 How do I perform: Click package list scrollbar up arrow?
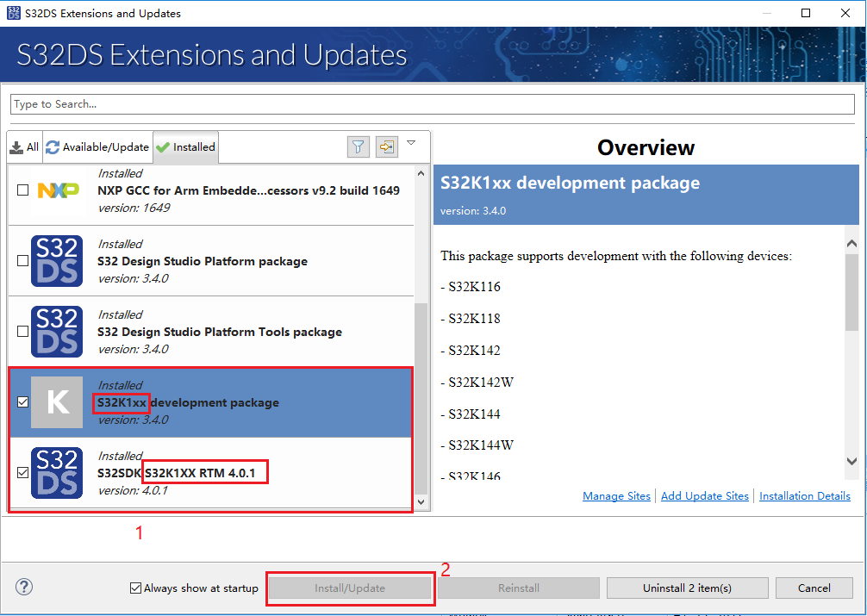click(x=421, y=174)
